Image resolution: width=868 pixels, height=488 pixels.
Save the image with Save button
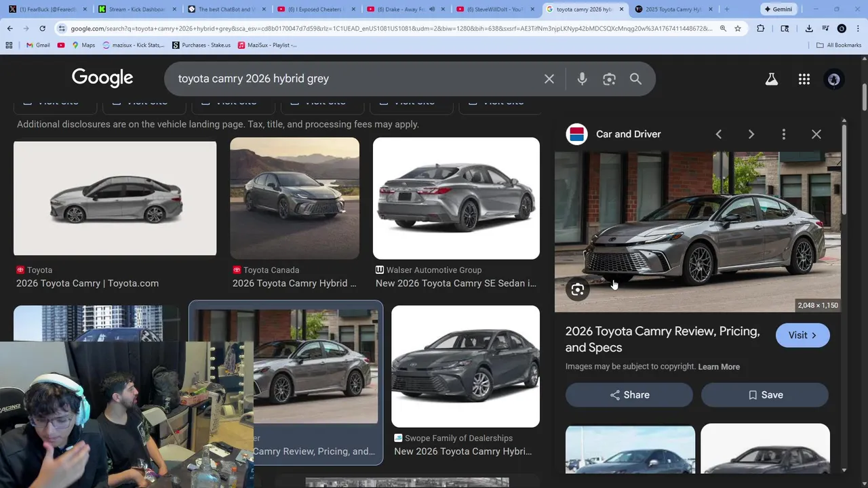pos(765,395)
